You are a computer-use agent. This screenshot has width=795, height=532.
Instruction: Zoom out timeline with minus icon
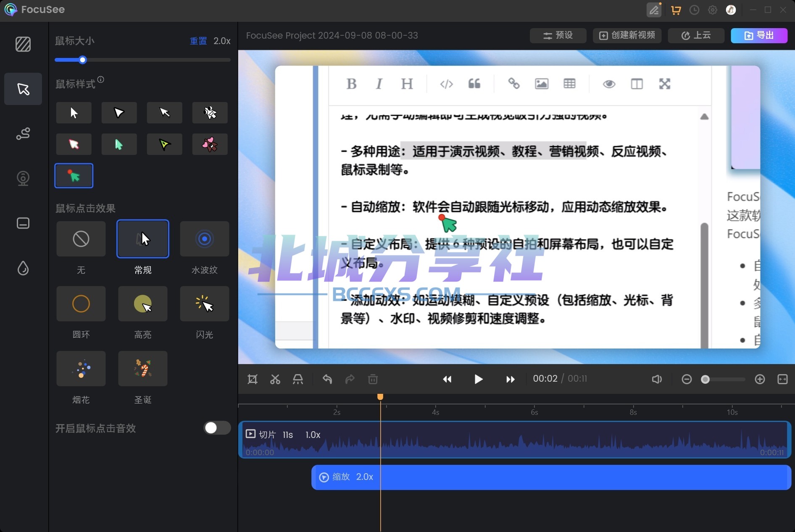coord(687,380)
